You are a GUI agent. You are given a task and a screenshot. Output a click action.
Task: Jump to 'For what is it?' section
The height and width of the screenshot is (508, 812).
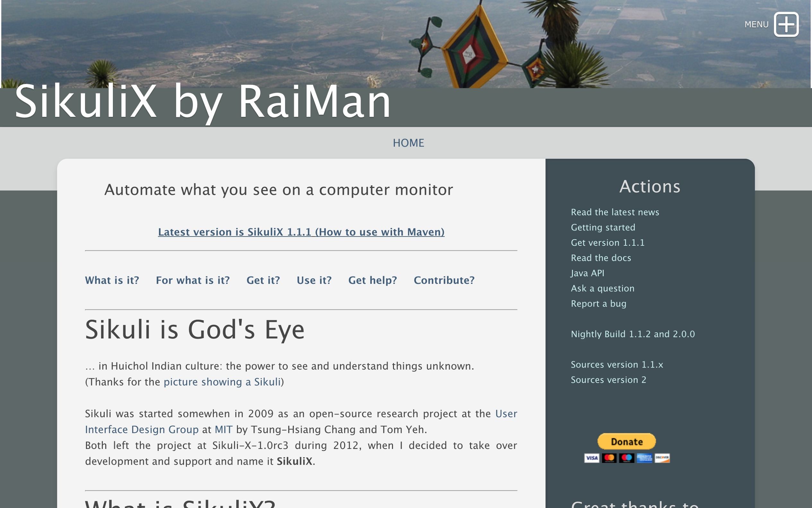pos(193,280)
